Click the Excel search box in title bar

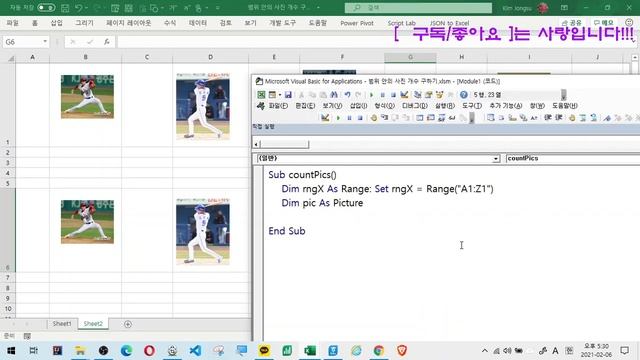tap(418, 8)
